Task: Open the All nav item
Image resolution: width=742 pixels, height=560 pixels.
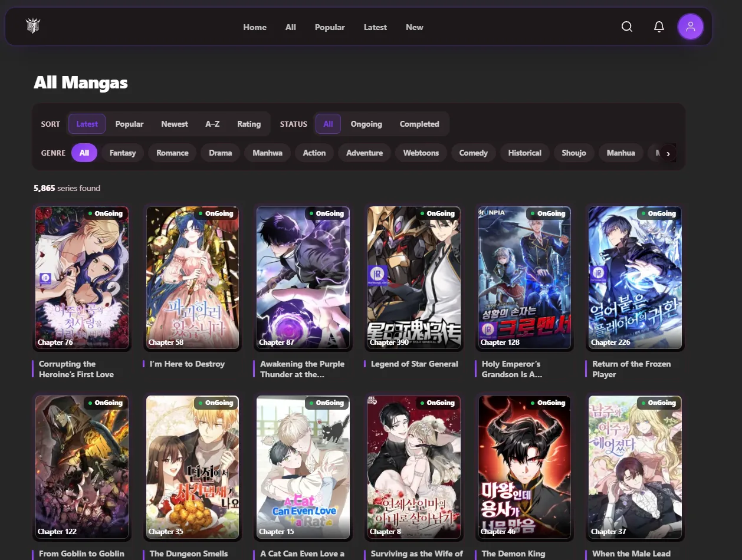Action: pos(291,27)
